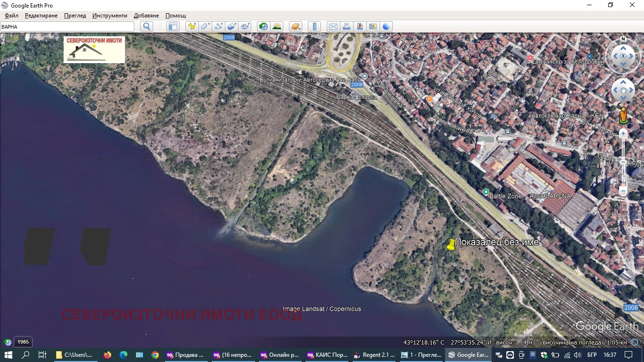This screenshot has height=362, width=644.
Task: Open the Add Polygon tool
Action: (x=205, y=26)
